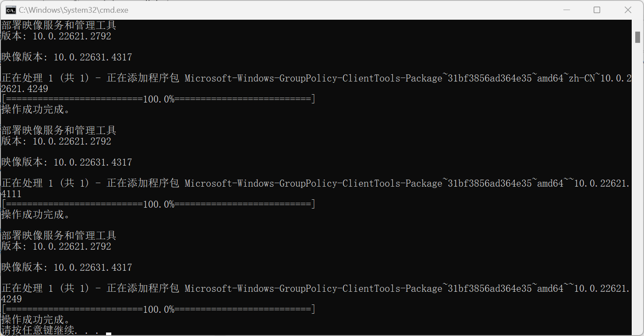
Task: Click the 4111 version suffix line
Action: pos(11,194)
